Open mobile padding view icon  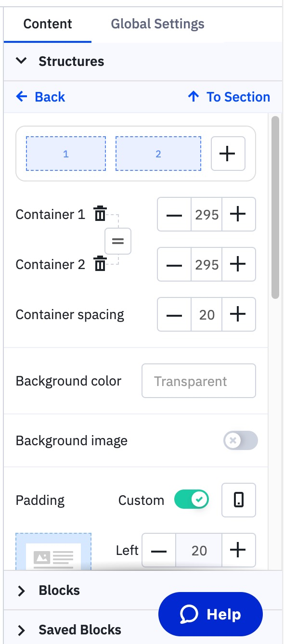tap(239, 500)
